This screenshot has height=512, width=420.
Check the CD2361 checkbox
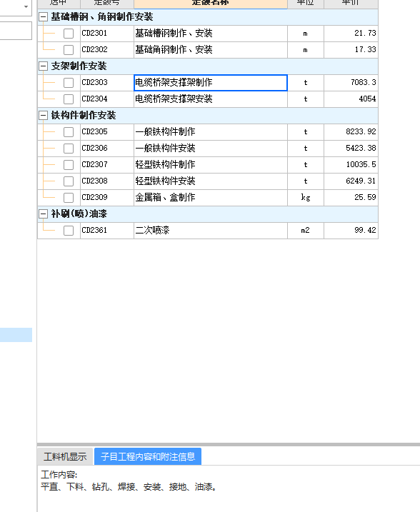(69, 230)
